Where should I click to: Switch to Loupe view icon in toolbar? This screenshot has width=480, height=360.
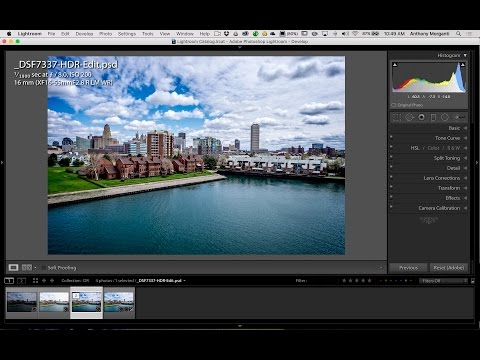(x=13, y=267)
